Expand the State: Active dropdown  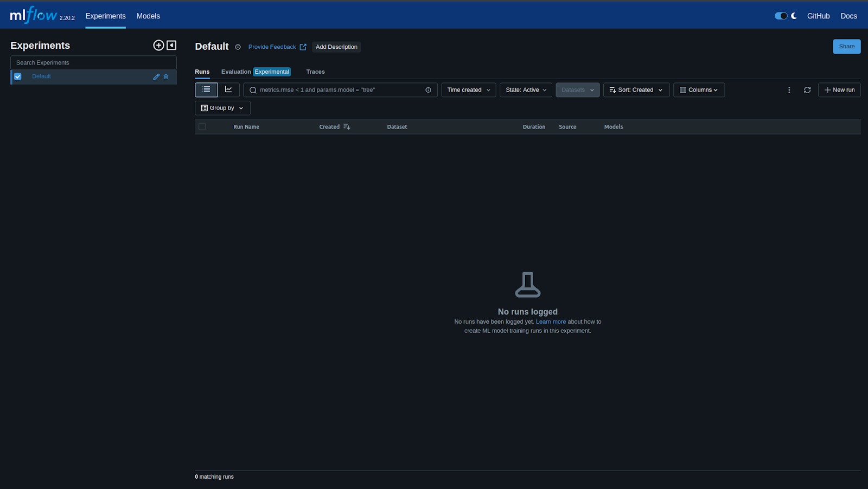pos(526,90)
